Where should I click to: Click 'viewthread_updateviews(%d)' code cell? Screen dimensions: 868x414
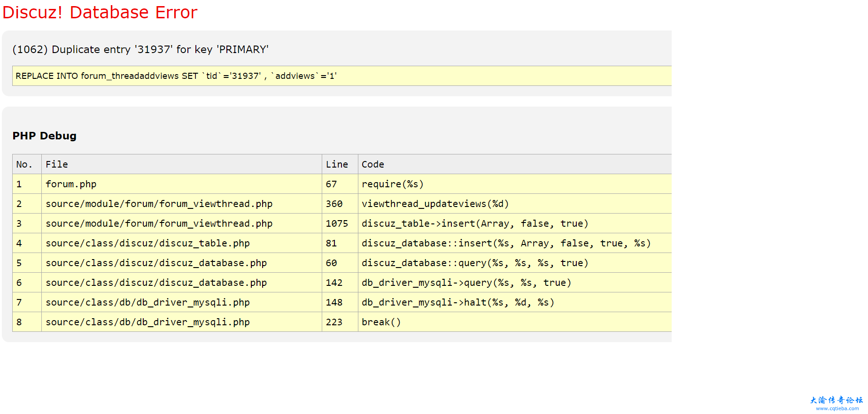point(515,204)
